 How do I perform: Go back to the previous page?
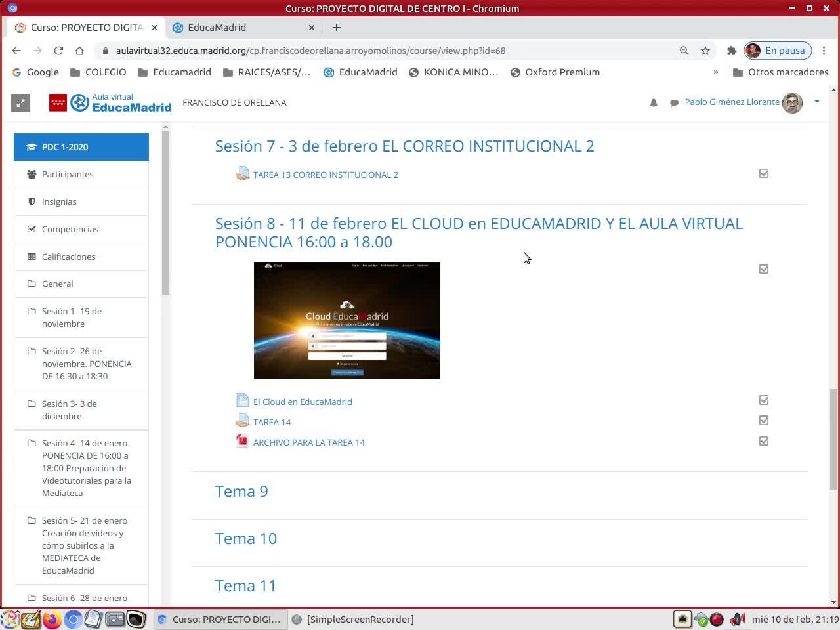pyautogui.click(x=16, y=51)
